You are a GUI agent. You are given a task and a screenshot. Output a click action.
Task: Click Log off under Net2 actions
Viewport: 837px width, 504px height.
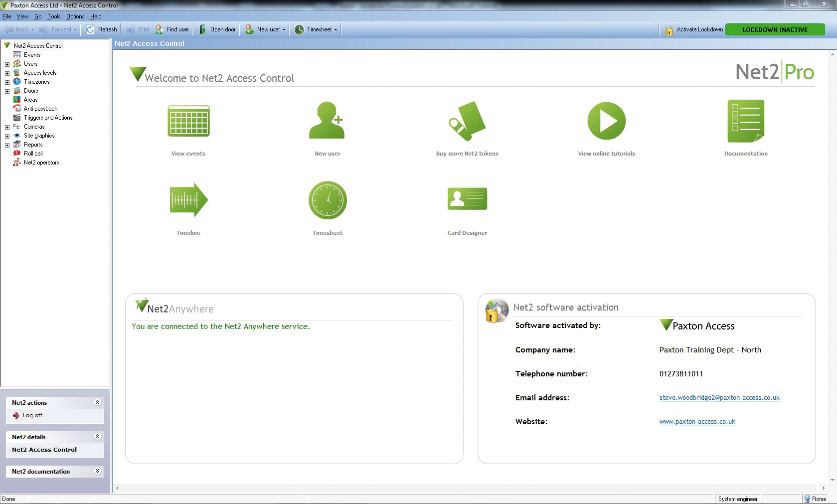pyautogui.click(x=28, y=415)
